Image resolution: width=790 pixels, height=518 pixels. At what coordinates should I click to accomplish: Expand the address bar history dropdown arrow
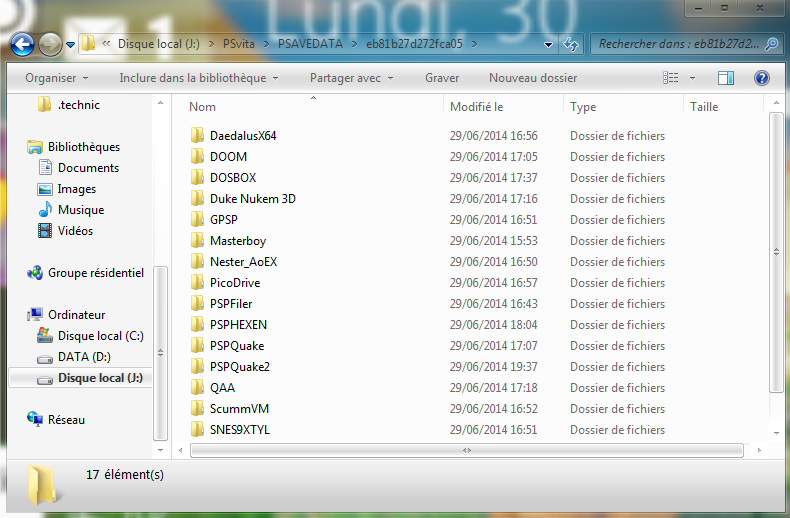(548, 44)
